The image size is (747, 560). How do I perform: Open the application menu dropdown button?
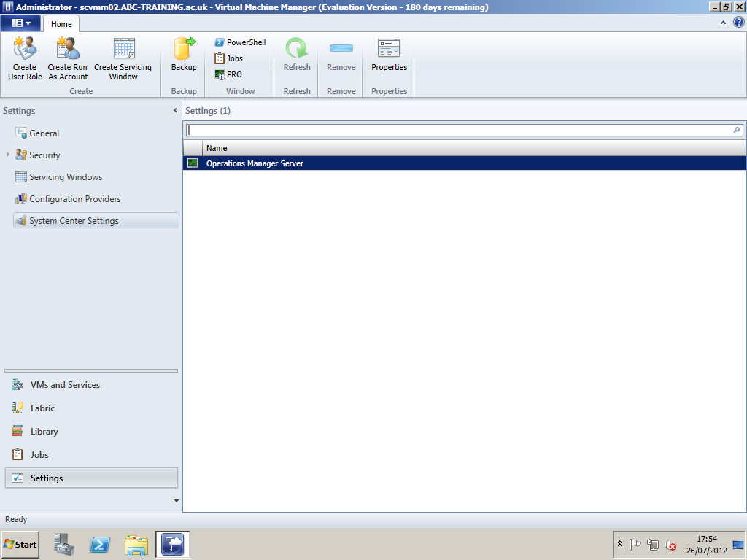(x=21, y=23)
